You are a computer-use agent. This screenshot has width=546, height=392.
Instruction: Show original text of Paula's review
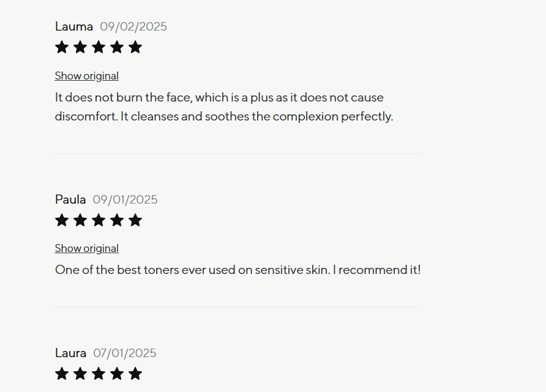[87, 248]
